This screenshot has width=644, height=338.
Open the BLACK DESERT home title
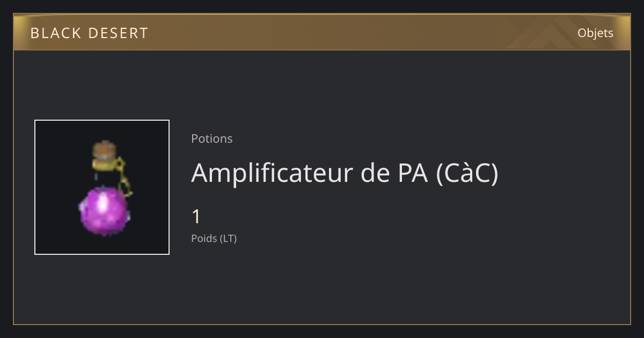point(89,33)
